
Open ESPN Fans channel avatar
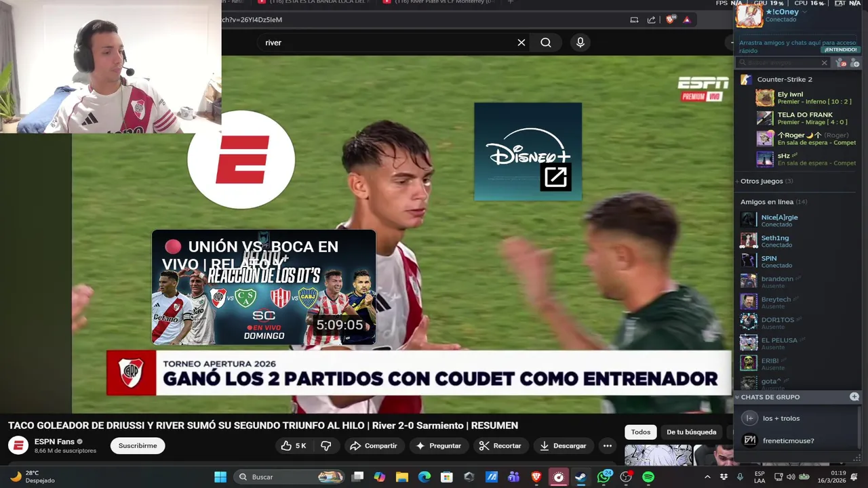tap(18, 445)
